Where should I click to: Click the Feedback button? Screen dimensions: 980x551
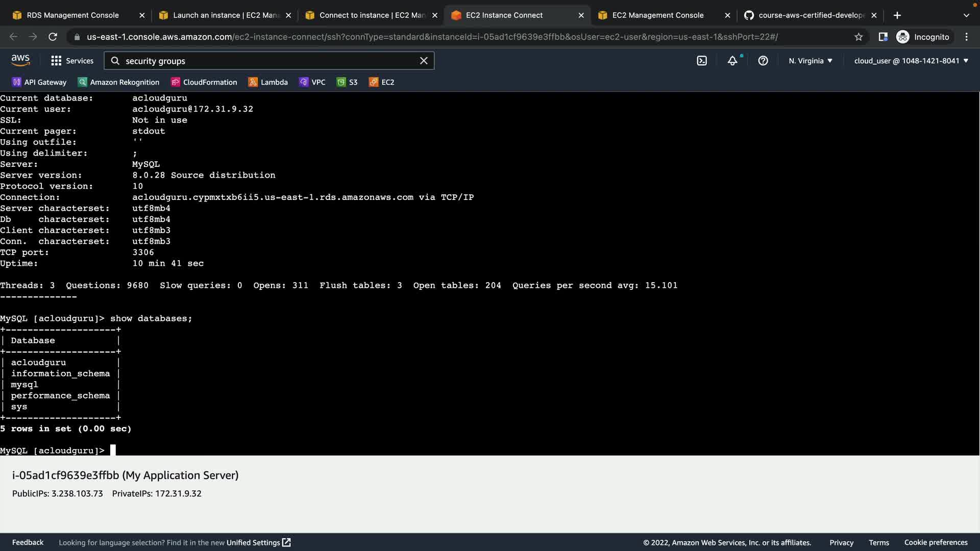tap(28, 542)
